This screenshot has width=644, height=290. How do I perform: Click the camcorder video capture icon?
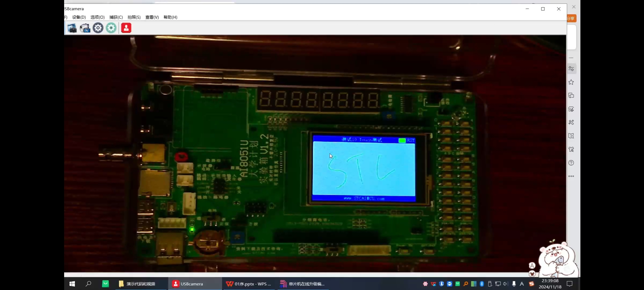[x=85, y=28]
